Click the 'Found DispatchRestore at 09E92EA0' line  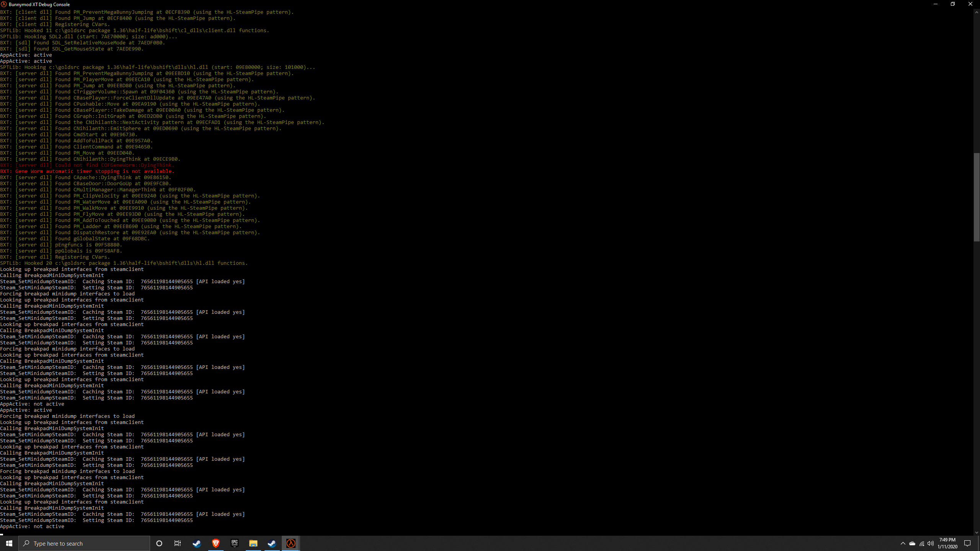[x=130, y=233]
